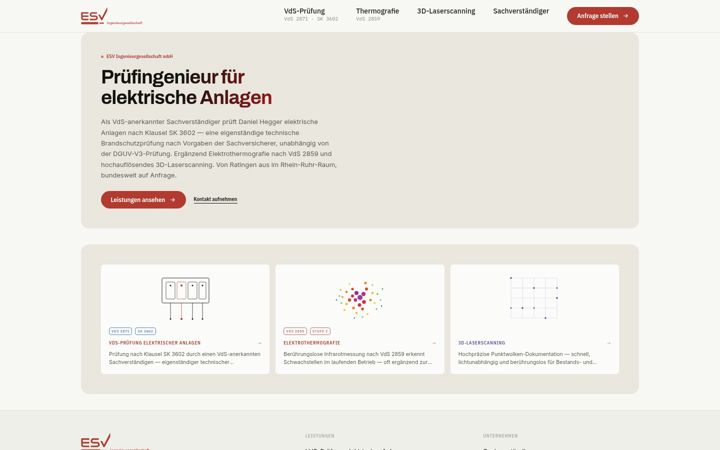This screenshot has height=450, width=720.
Task: Open the 3D-Laserscanning navigation item
Action: [x=446, y=11]
